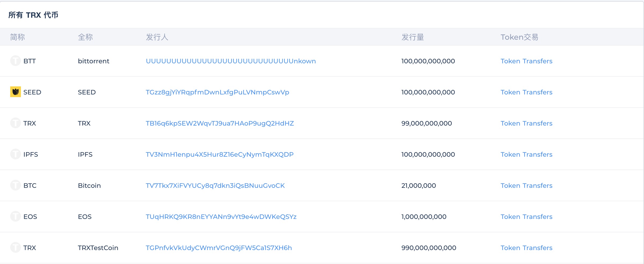Image resolution: width=644 pixels, height=264 pixels.
Task: Click the 全称 column header
Action: [85, 37]
